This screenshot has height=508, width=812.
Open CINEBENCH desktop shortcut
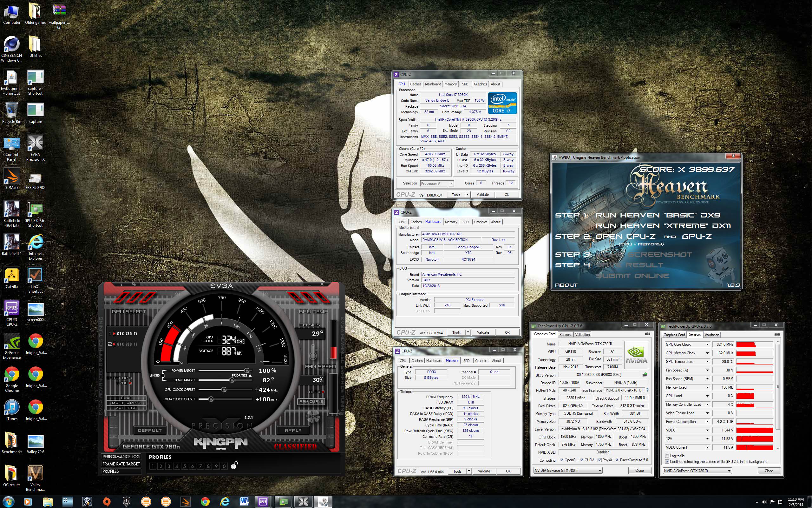pyautogui.click(x=12, y=49)
